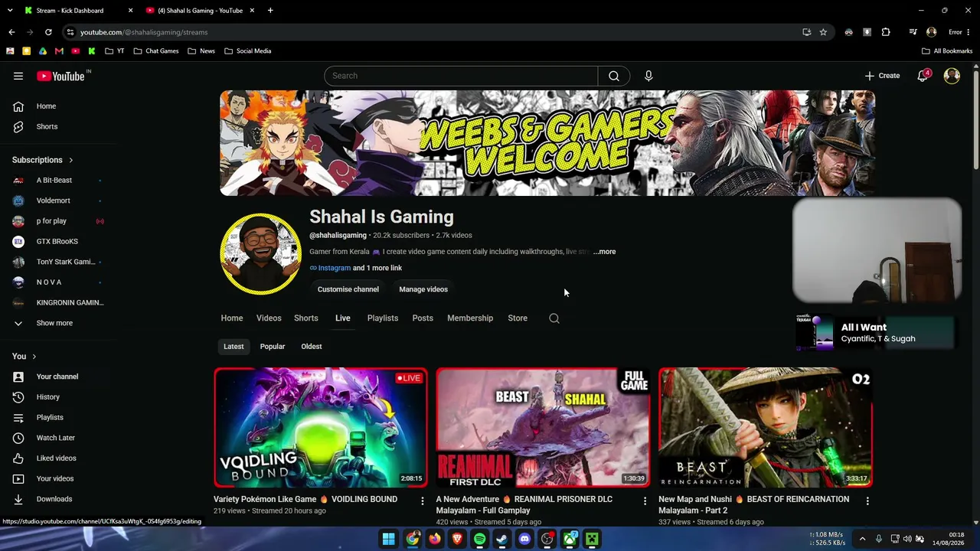Select the Popular sort chip
Image resolution: width=980 pixels, height=551 pixels.
pos(273,347)
